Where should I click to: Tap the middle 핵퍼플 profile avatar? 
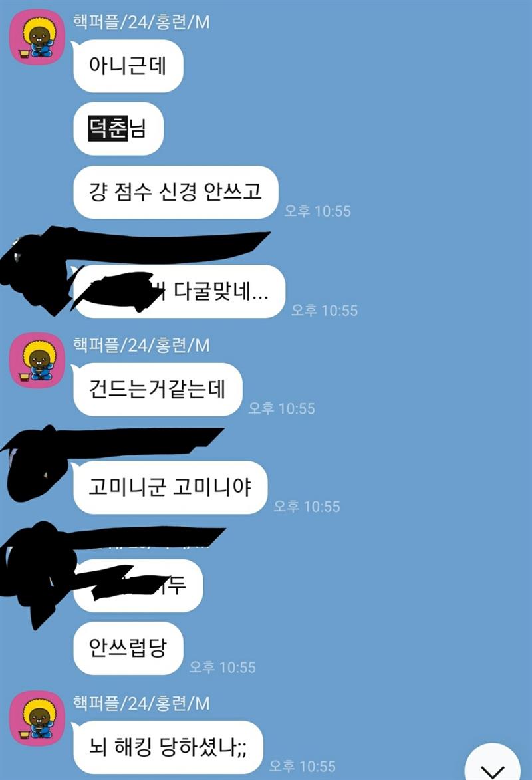point(37,360)
